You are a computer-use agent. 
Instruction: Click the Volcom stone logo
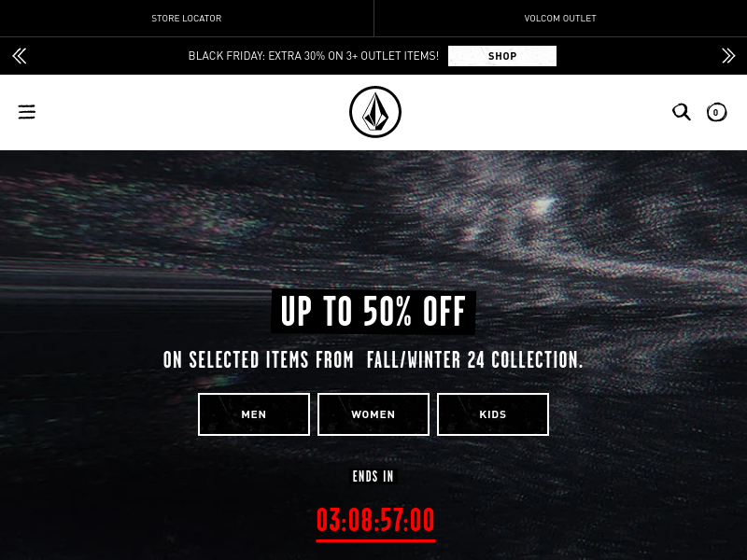pos(375,112)
